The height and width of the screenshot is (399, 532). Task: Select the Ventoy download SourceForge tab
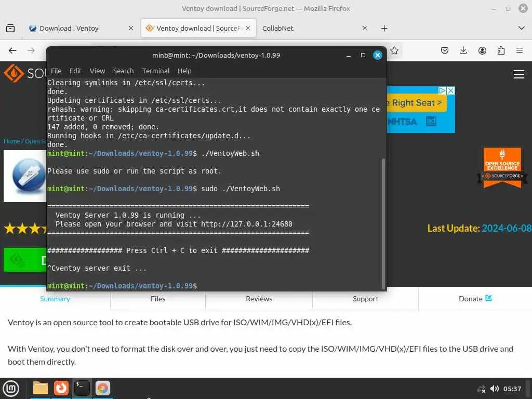(198, 28)
